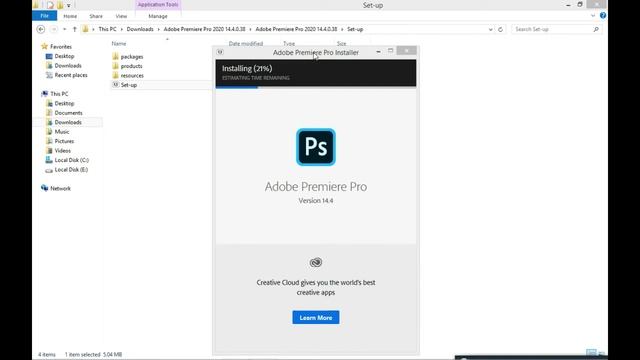Click Downloads in address breadcrumb
This screenshot has width=640, height=360.
tap(140, 29)
